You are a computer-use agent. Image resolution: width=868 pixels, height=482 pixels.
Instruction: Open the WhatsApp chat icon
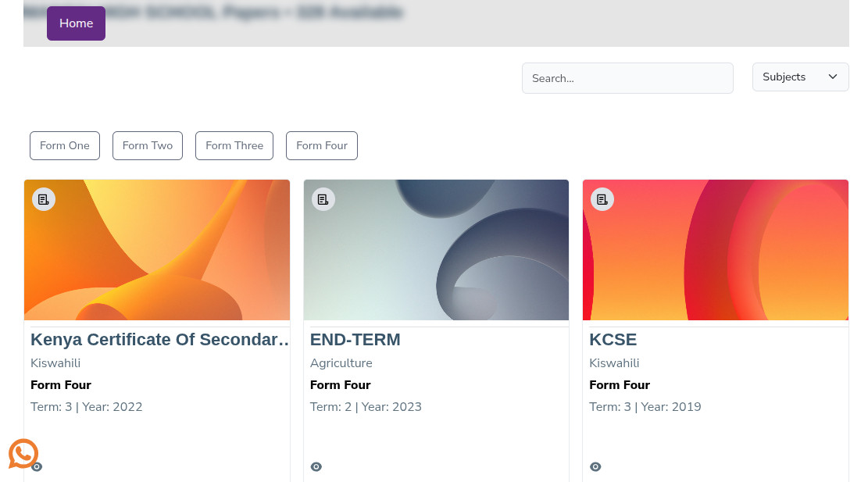23,453
